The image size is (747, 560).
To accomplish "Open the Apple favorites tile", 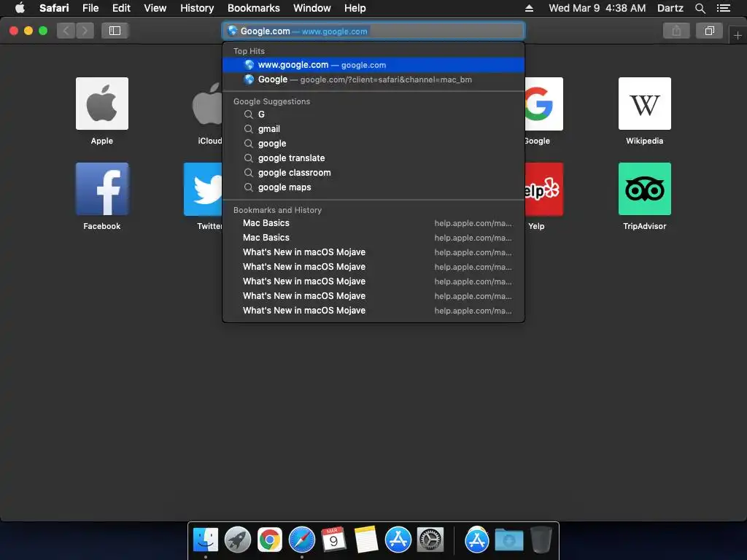I will point(102,104).
